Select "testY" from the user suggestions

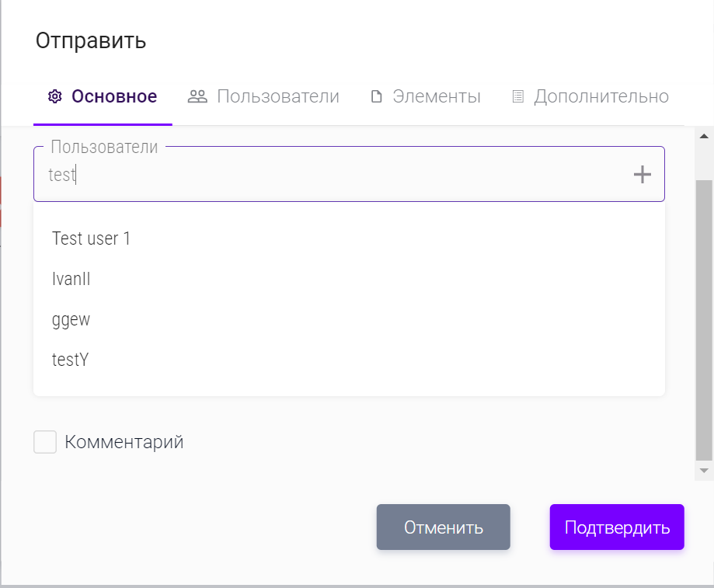[70, 360]
